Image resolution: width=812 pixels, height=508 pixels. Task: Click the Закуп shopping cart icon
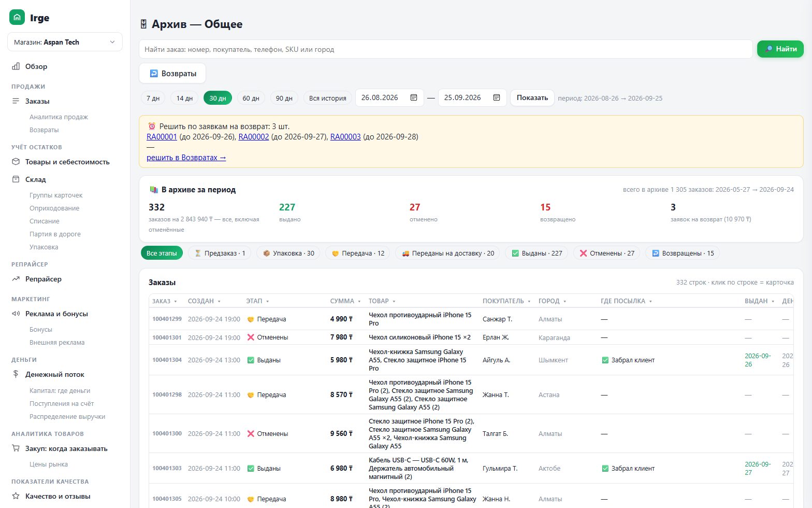tap(16, 448)
